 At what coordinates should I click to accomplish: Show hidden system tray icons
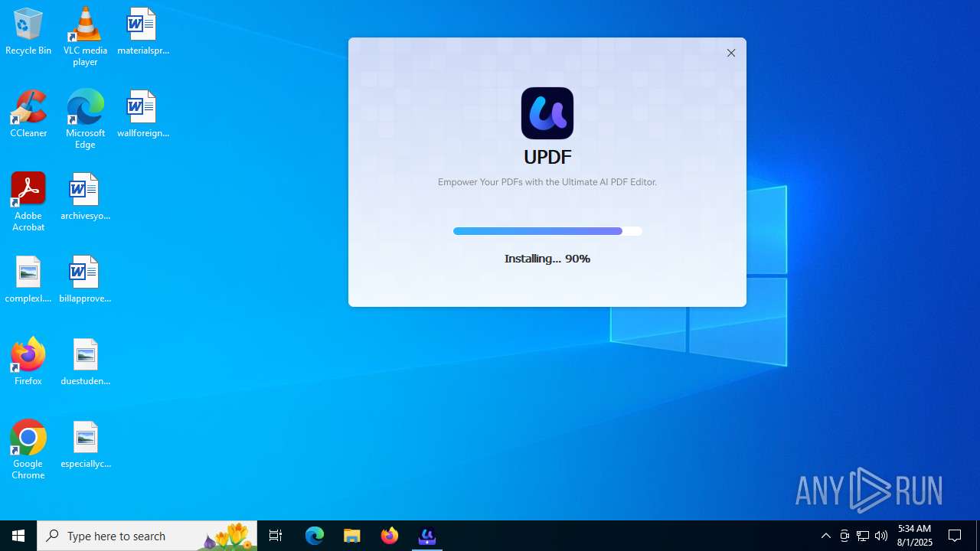826,536
